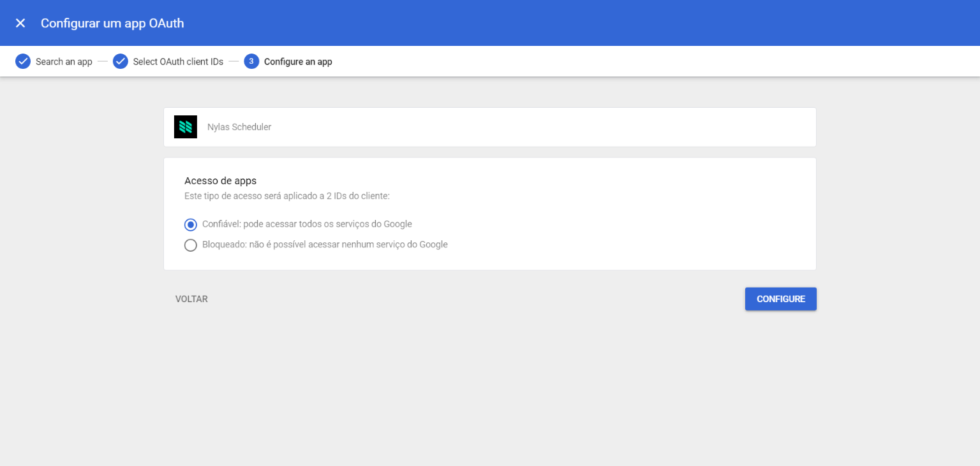980x466 pixels.
Task: Select the Configure an app step label
Action: [x=298, y=62]
